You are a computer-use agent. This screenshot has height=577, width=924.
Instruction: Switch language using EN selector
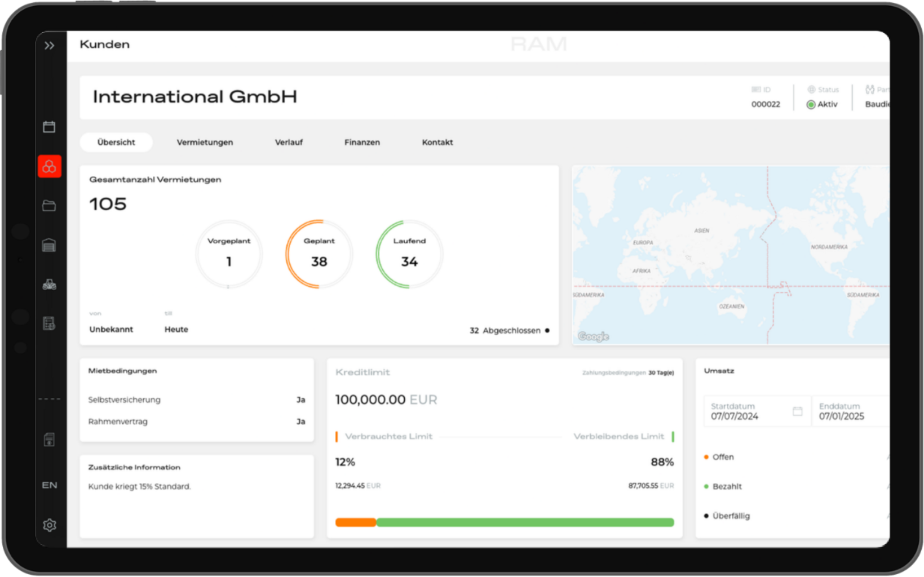[50, 485]
